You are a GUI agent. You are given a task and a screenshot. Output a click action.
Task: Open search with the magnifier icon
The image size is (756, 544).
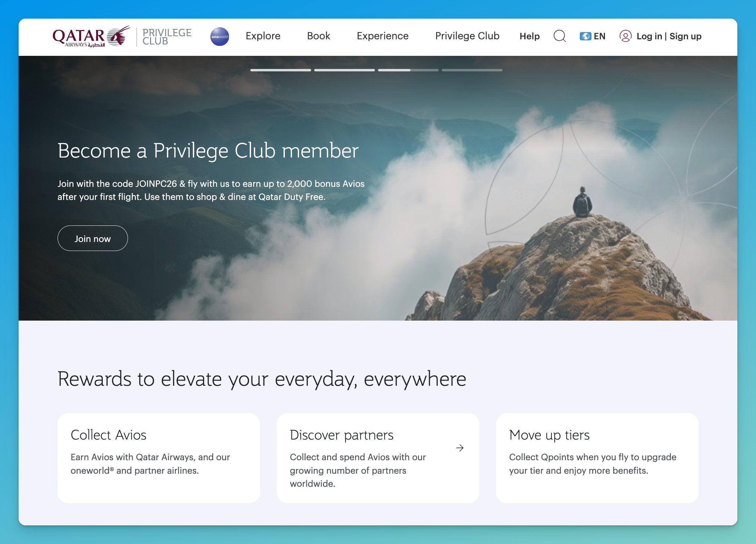coord(559,36)
